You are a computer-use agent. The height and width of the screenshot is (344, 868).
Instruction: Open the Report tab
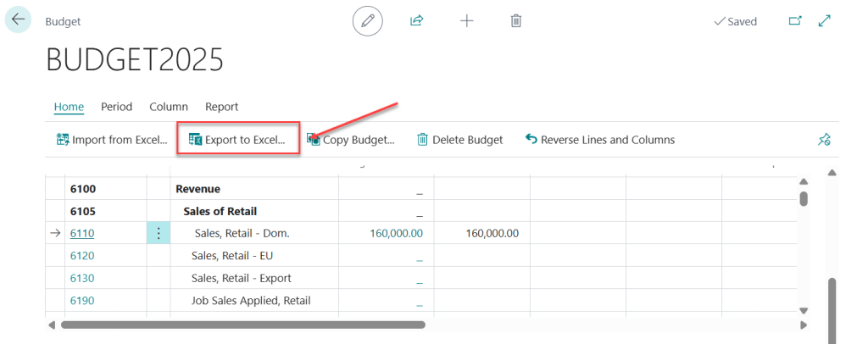click(x=221, y=107)
